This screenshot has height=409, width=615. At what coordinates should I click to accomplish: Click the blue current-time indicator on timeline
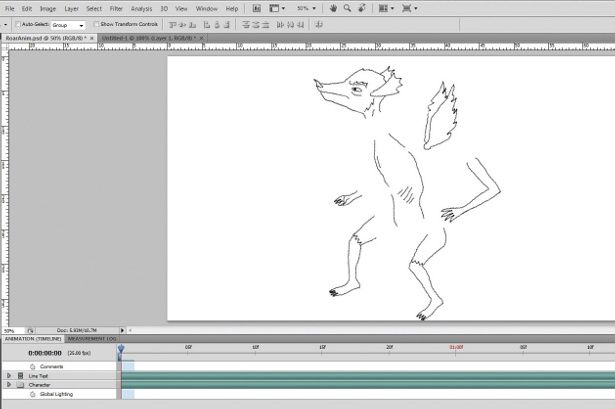[x=121, y=348]
